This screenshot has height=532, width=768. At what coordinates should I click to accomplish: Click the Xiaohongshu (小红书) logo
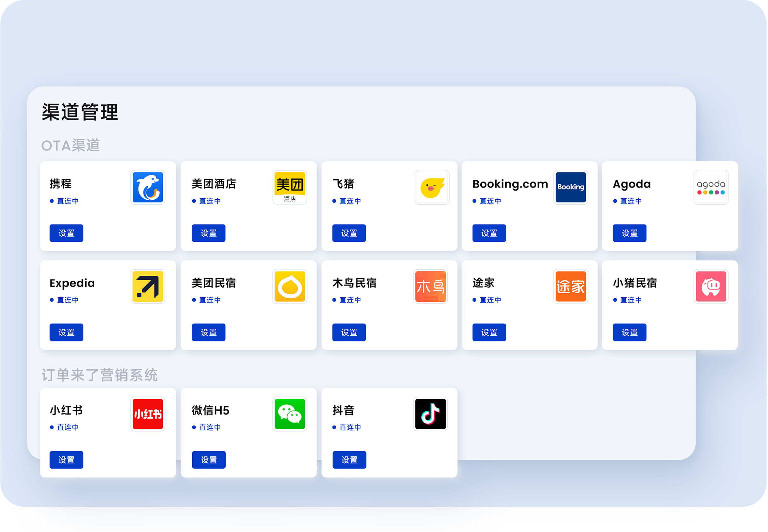[148, 414]
